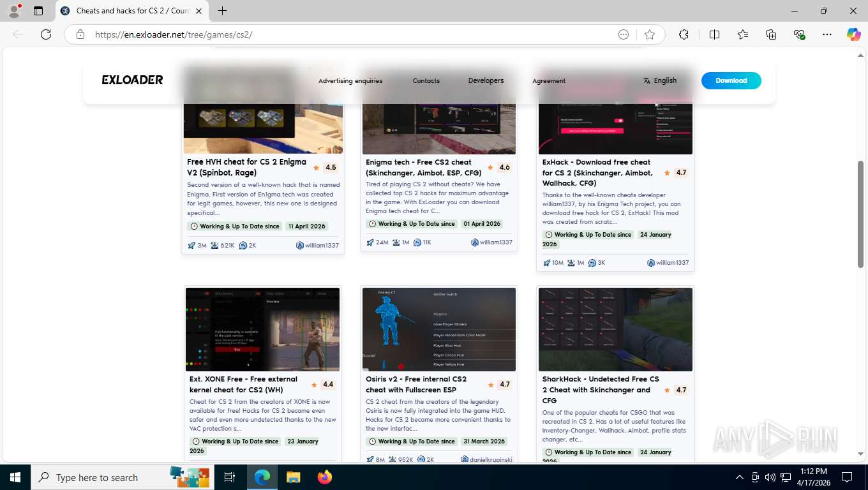Open the Agreement page
868x490 pixels.
549,81
